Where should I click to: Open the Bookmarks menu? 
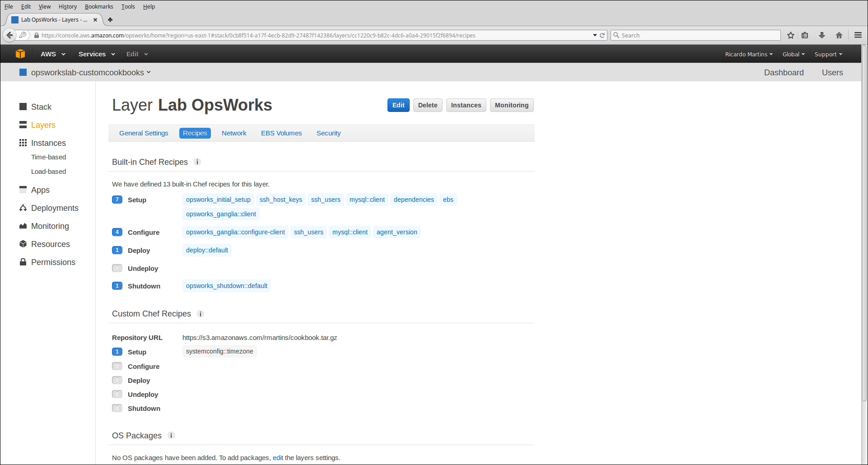99,6
